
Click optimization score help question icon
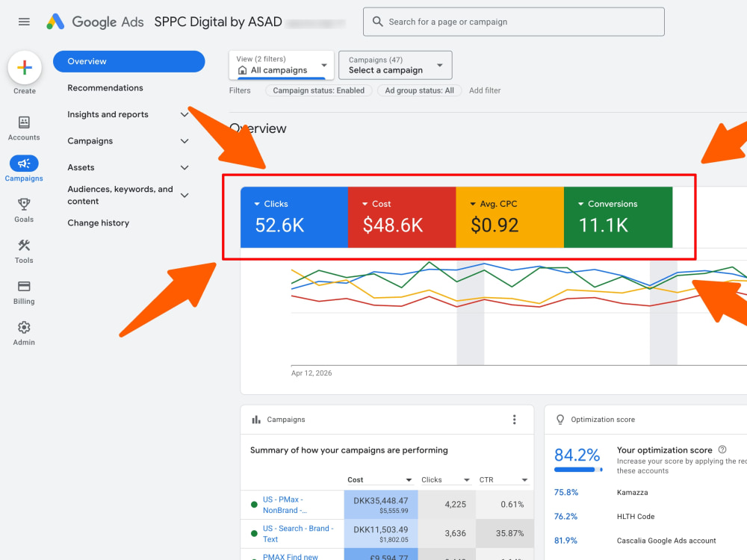(722, 449)
